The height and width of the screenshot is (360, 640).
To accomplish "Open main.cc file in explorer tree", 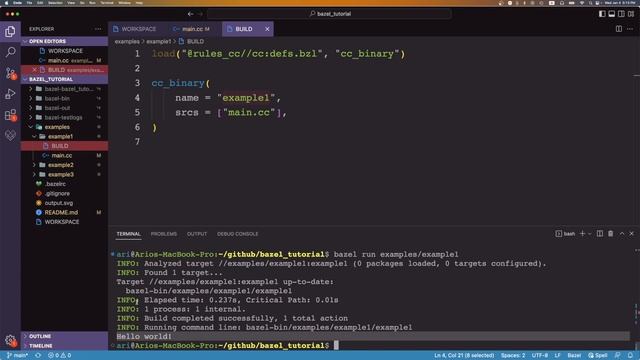I will tap(64, 156).
